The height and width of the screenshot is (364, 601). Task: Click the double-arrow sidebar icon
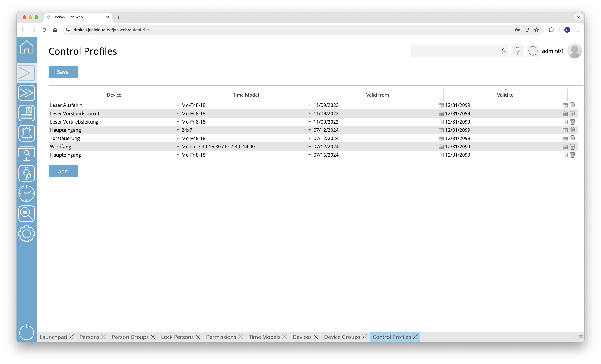click(27, 93)
